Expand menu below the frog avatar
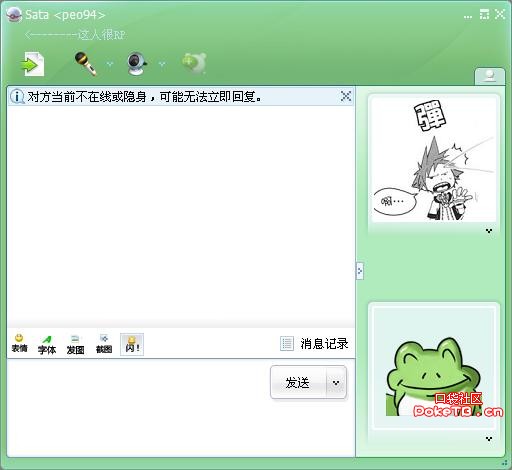512x470 pixels. 489,439
